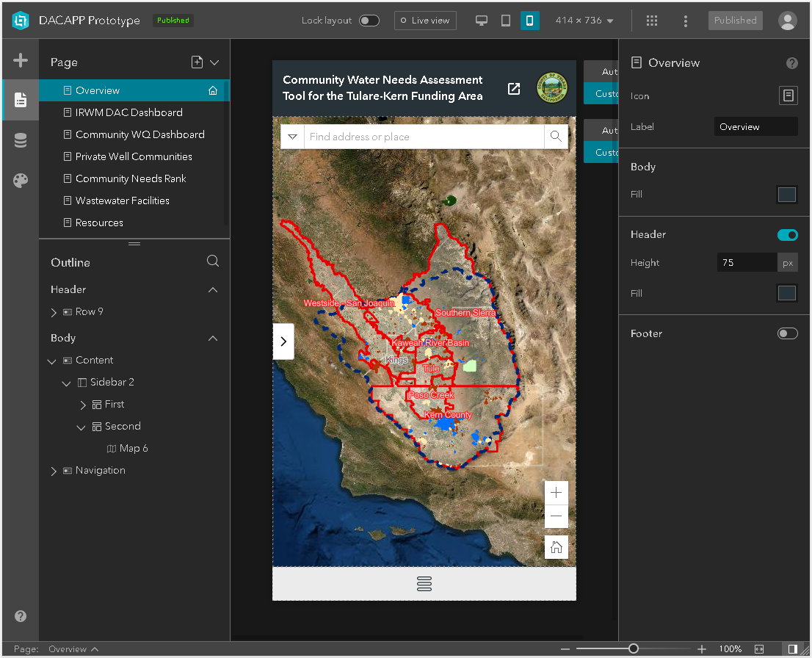Open the page selector in the status bar
The height and width of the screenshot is (658, 812).
(73, 648)
